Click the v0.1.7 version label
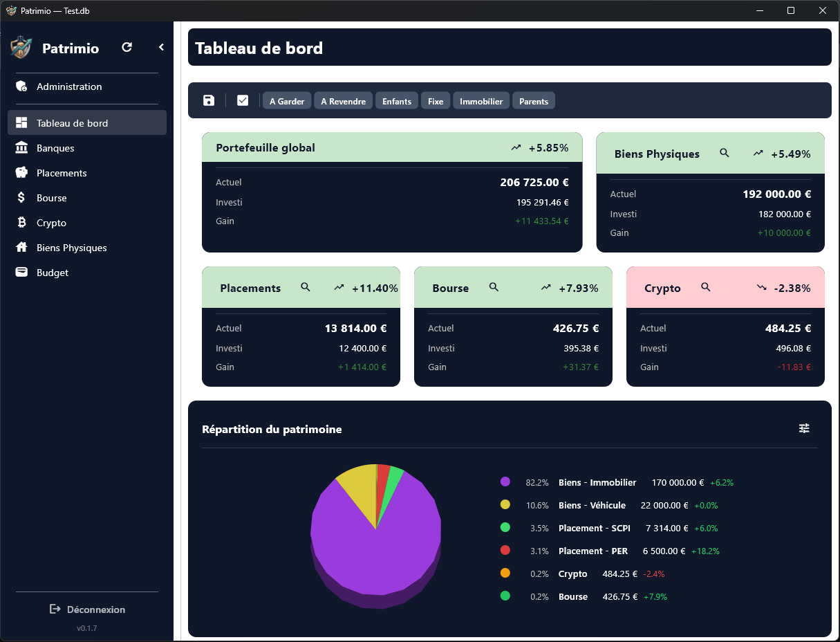 click(87, 628)
